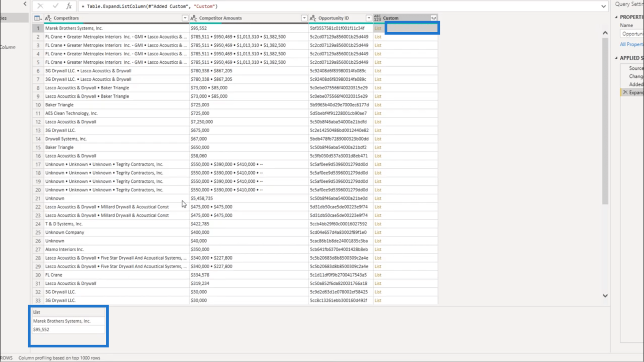Image resolution: width=644 pixels, height=362 pixels.
Task: Click the fx function icon
Action: pos(69,6)
